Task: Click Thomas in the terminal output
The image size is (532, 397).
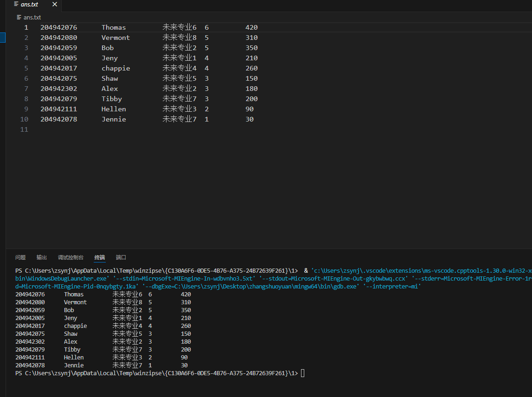Action: tap(74, 295)
